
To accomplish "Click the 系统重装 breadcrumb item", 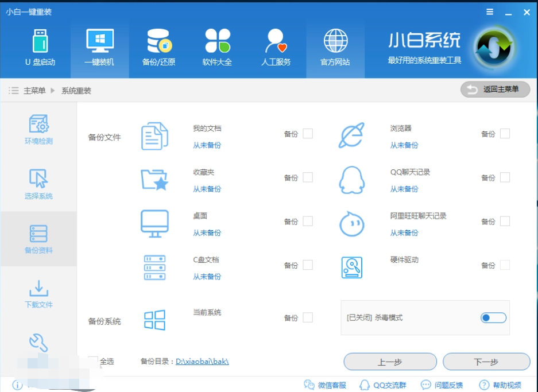I will (76, 91).
